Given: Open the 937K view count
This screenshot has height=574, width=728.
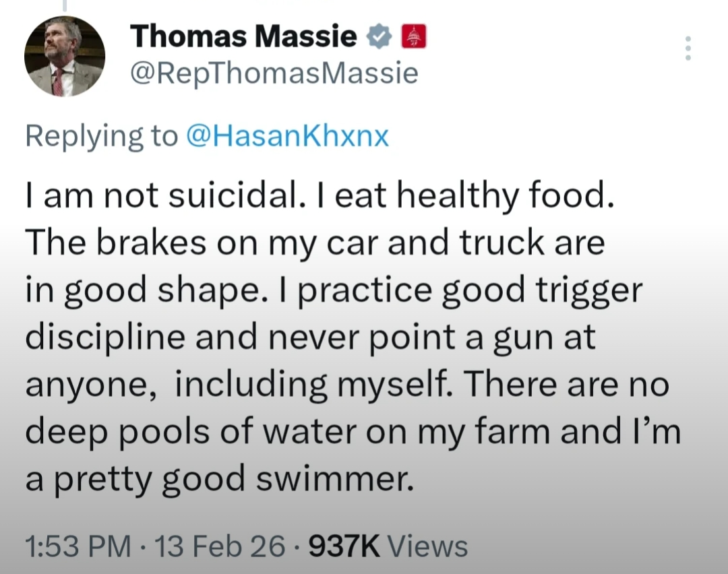Looking at the screenshot, I should [x=345, y=545].
